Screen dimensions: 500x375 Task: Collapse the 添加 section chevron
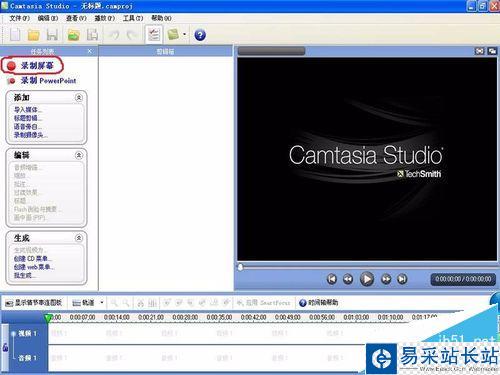point(79,98)
